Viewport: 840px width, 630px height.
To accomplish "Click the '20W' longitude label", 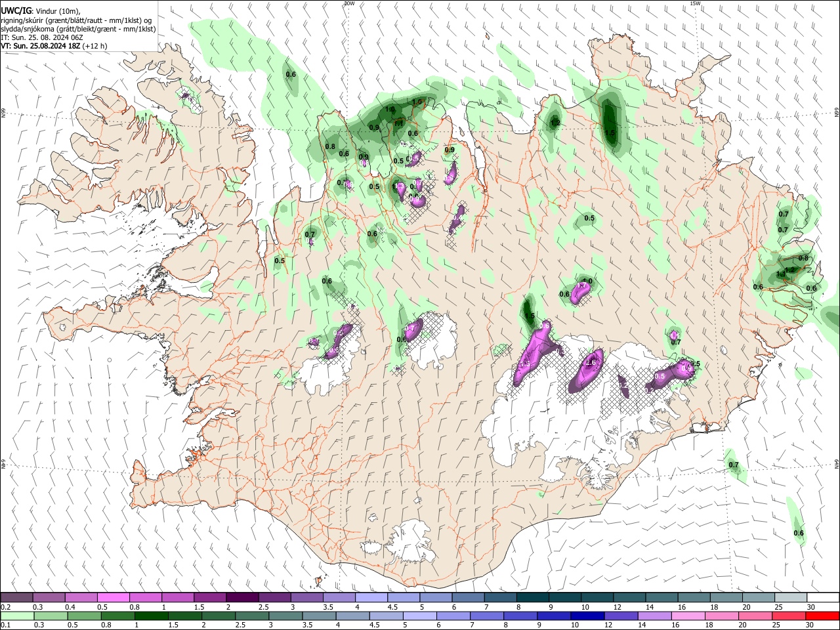I will point(348,3).
